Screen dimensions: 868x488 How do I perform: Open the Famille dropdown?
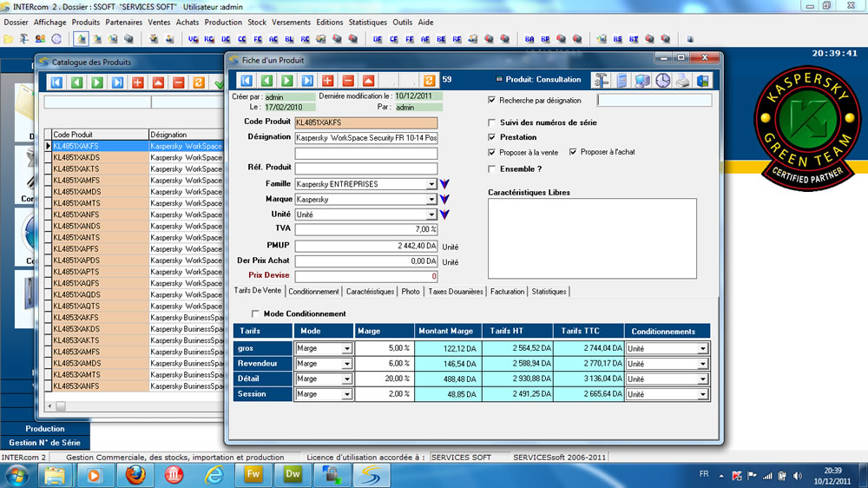click(x=431, y=184)
